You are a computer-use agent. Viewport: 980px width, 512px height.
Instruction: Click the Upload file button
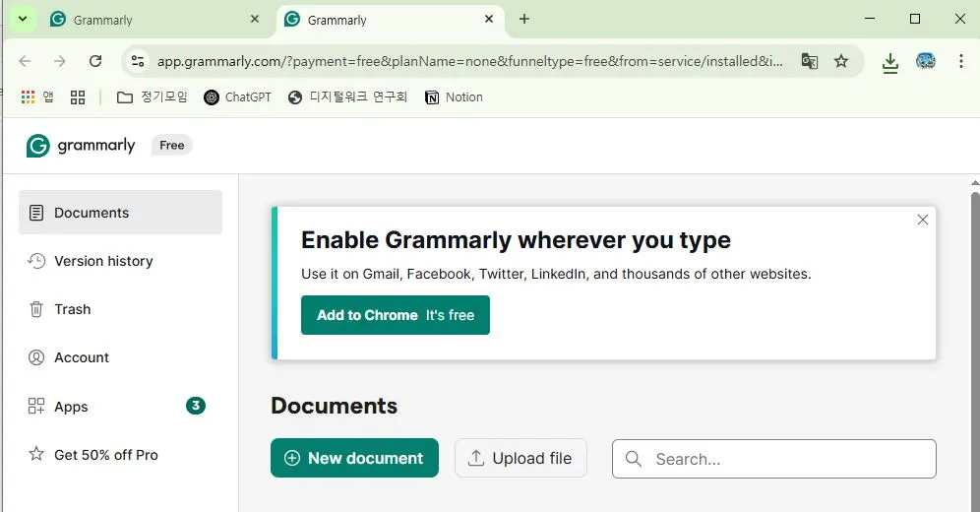(521, 458)
